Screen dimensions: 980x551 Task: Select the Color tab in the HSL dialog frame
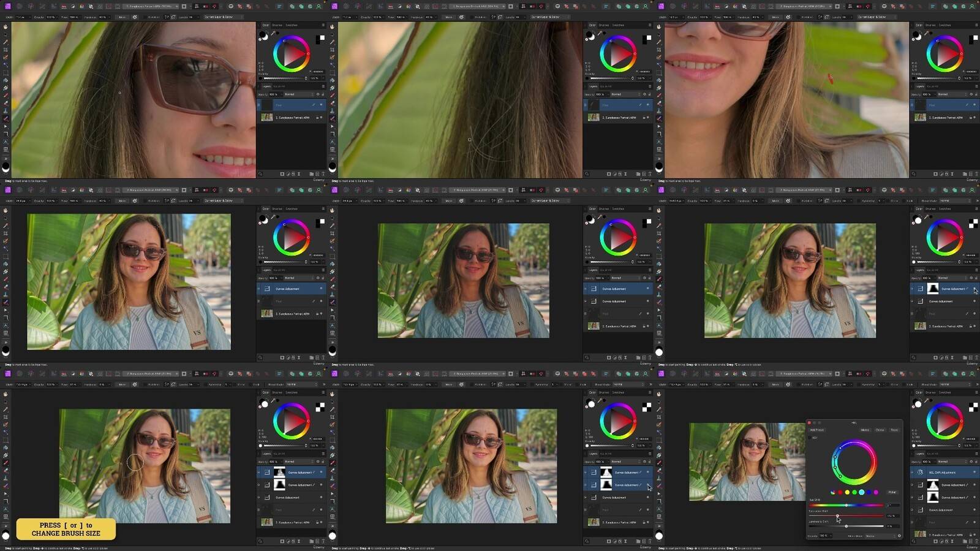click(919, 392)
